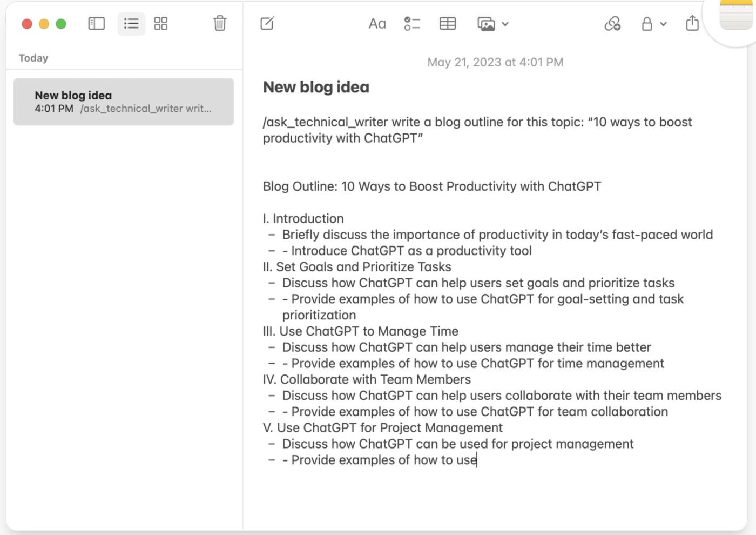Insert a checklist using checklist icon
Screen dimensions: 756x535
coord(412,24)
